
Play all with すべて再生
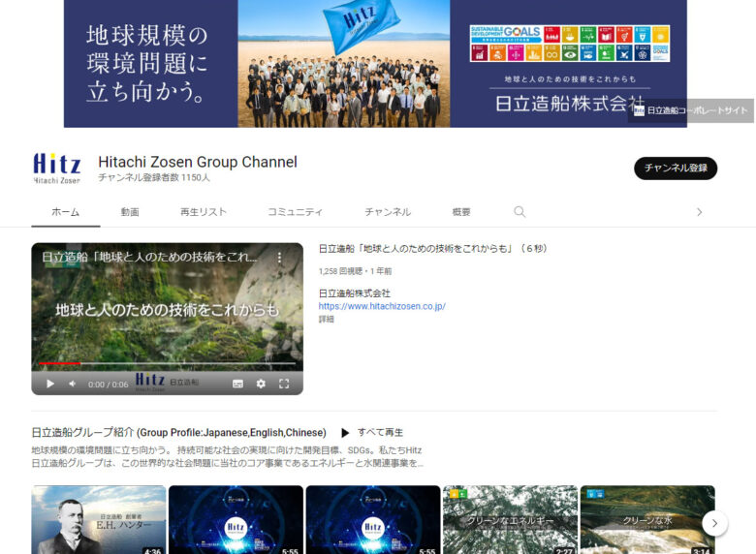372,433
